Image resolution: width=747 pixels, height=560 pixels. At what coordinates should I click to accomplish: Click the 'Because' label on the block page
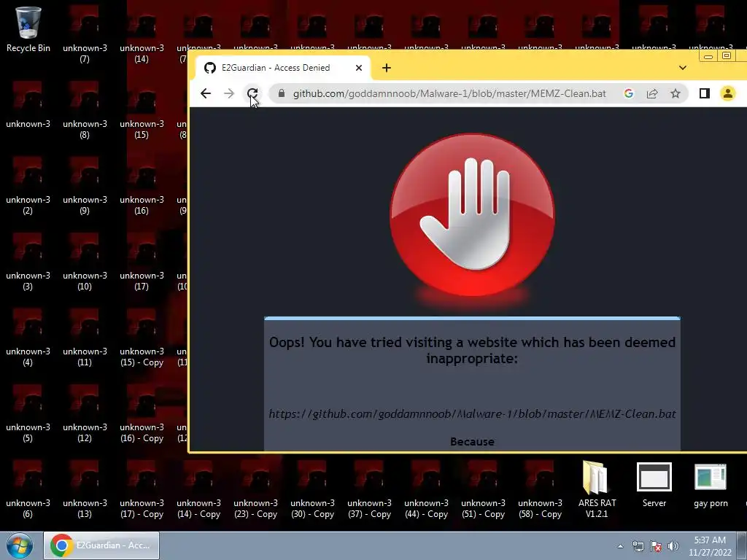coord(472,441)
